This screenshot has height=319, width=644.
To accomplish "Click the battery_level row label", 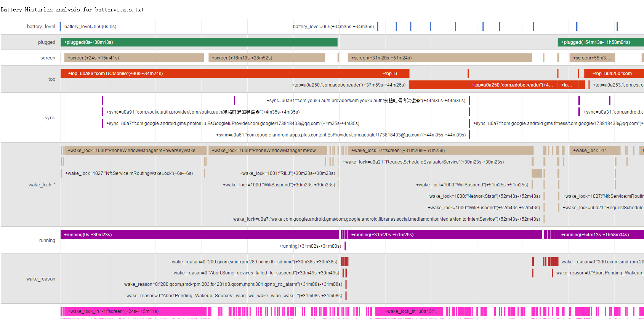I will [41, 27].
